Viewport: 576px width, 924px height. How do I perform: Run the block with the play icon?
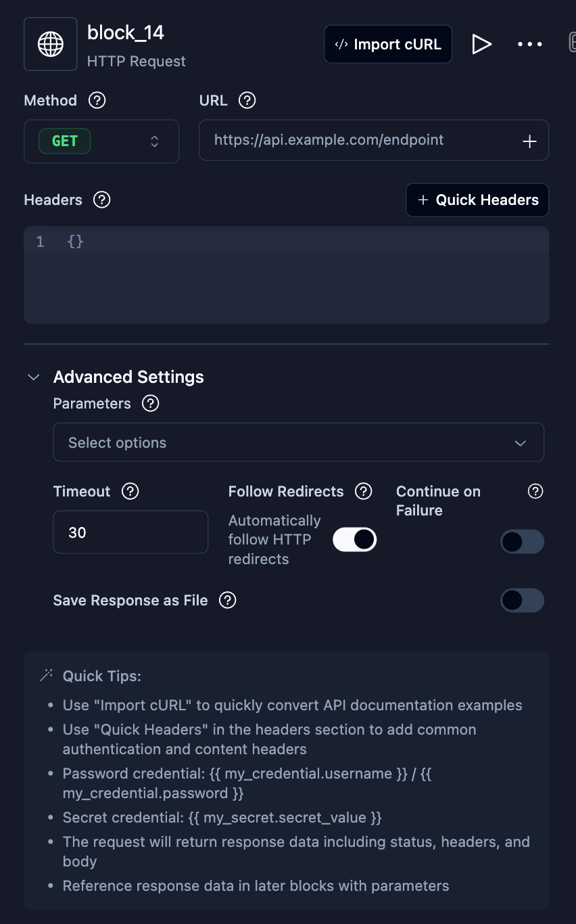click(x=481, y=45)
